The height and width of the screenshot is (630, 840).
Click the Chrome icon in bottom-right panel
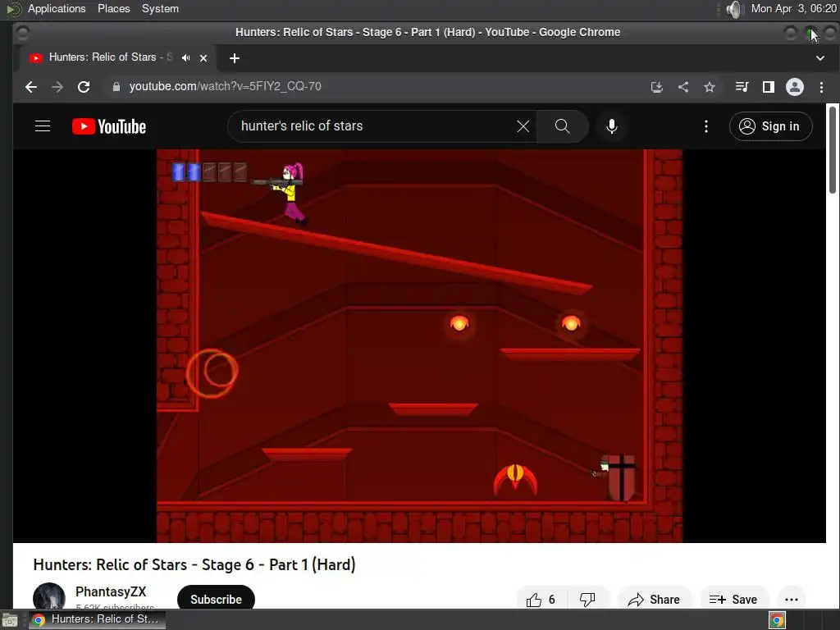pyautogui.click(x=778, y=620)
